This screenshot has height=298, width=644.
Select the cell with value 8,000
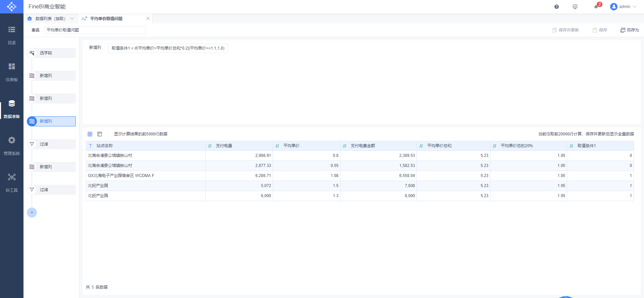[x=378, y=196]
